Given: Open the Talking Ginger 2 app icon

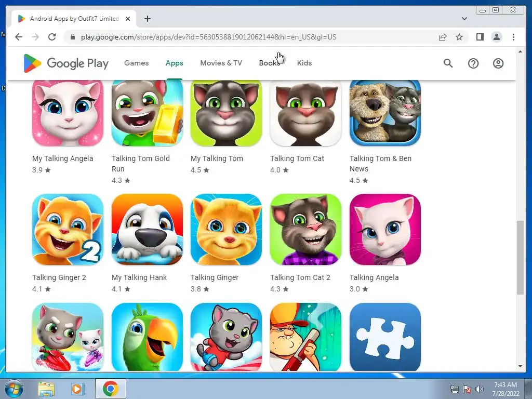Looking at the screenshot, I should point(68,229).
